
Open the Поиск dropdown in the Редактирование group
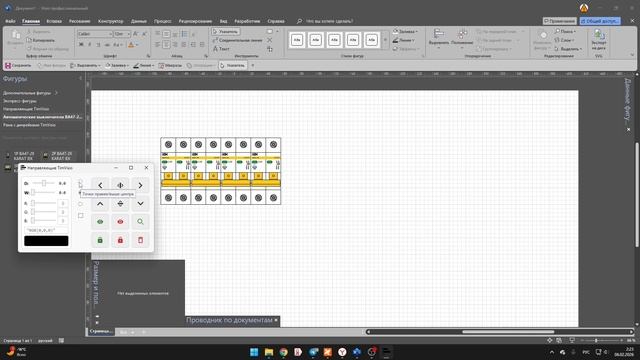[565, 31]
